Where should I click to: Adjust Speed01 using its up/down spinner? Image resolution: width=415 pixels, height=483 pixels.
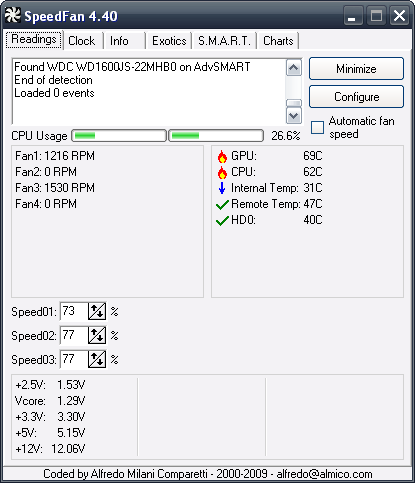(x=97, y=311)
